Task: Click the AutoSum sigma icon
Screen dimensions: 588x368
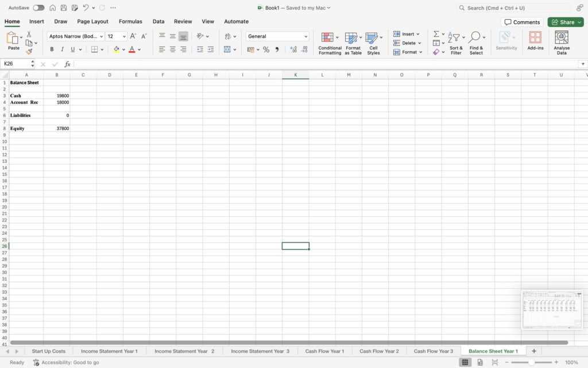Action: click(436, 34)
